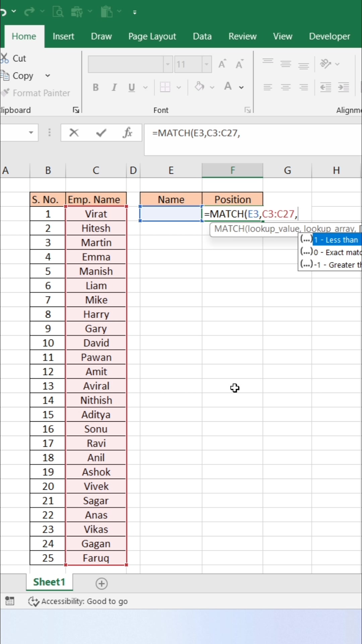The height and width of the screenshot is (644, 362).
Task: Click Increase Indent icon
Action: click(x=344, y=88)
